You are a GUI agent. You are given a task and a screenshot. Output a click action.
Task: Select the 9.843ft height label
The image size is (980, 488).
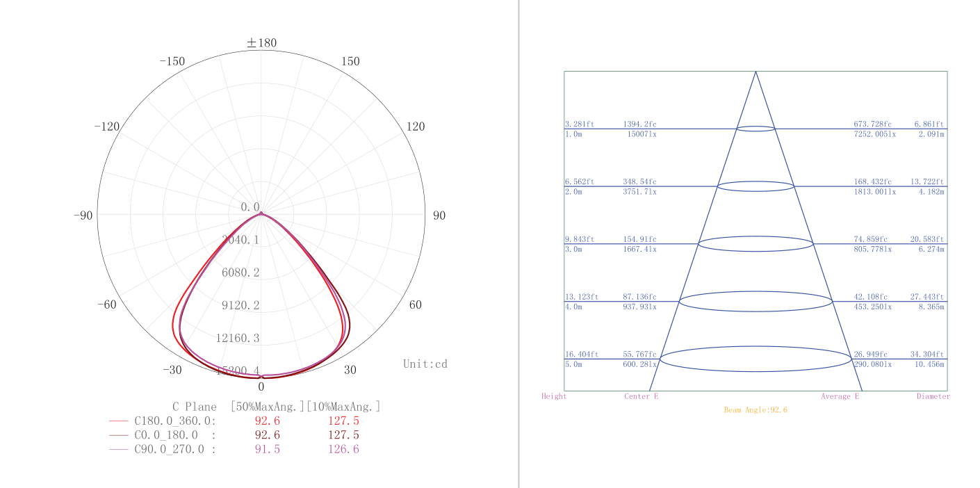[580, 240]
